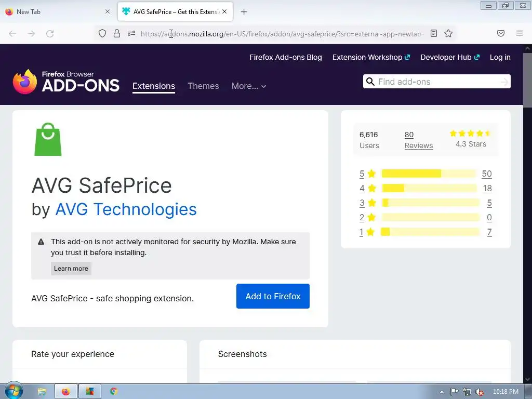The width and height of the screenshot is (532, 399).
Task: Switch to the New Tab tab
Action: [58, 11]
